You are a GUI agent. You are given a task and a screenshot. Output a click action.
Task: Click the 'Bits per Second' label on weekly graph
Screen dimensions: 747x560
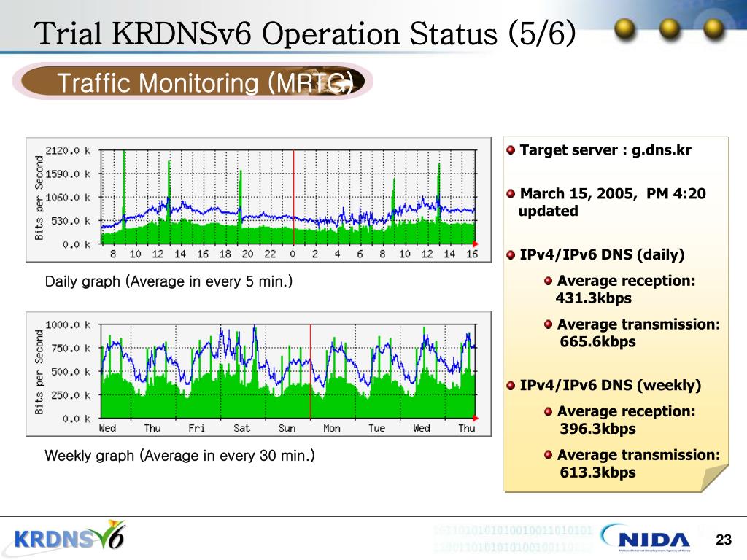[39, 372]
